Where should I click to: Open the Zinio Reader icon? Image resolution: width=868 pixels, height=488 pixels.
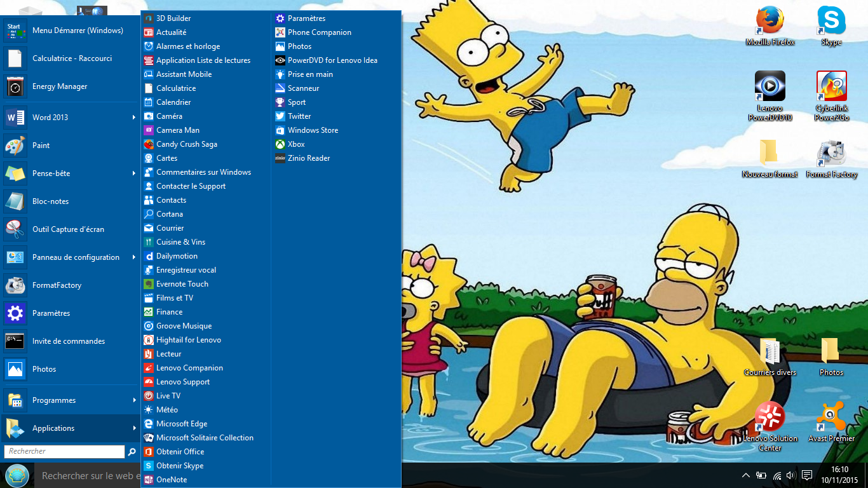coord(280,158)
